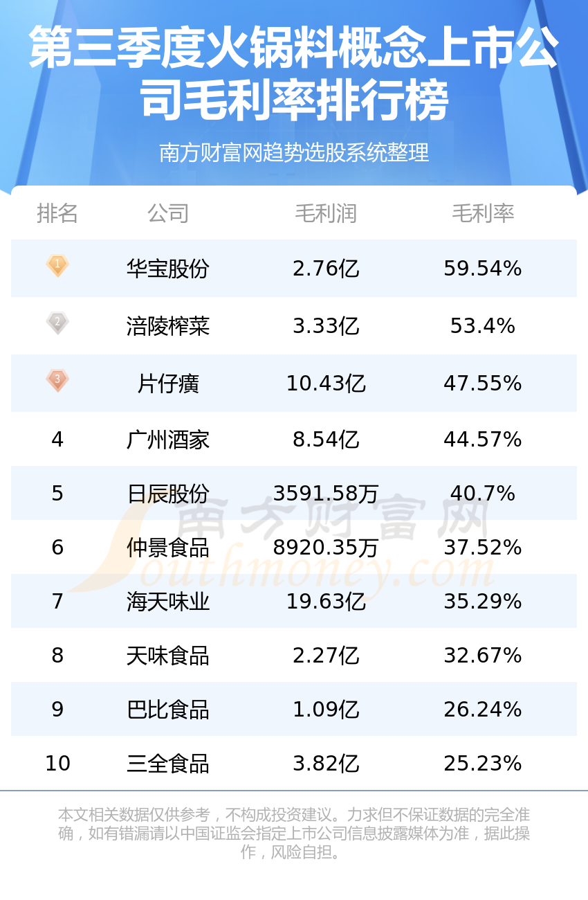This screenshot has width=588, height=900.
Task: Click company name 华宝股份
Action: pos(168,269)
